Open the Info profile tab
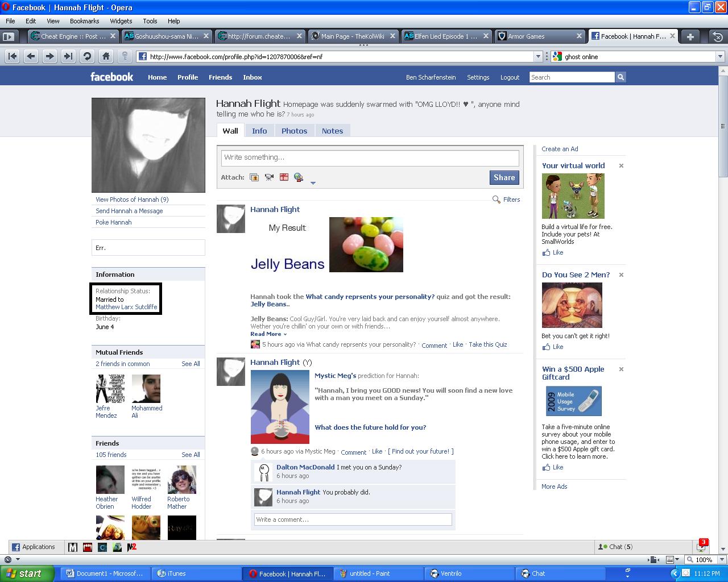The height and width of the screenshot is (582, 728). point(259,131)
